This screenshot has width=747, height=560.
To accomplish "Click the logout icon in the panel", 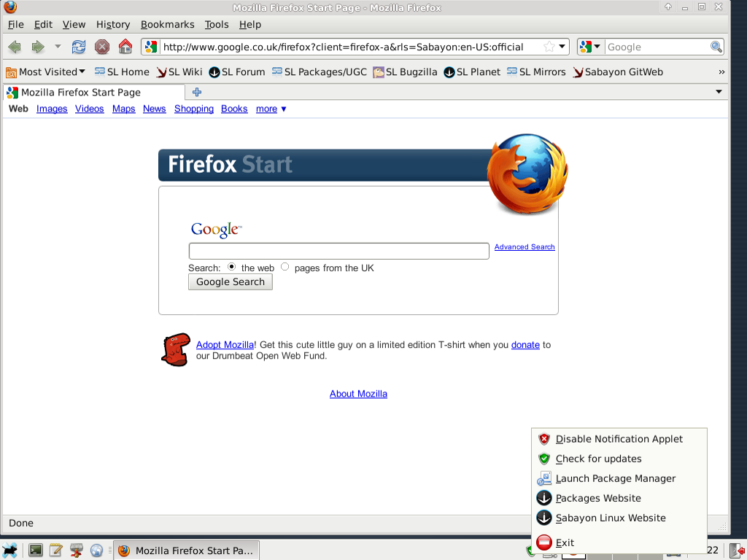I will 737,551.
